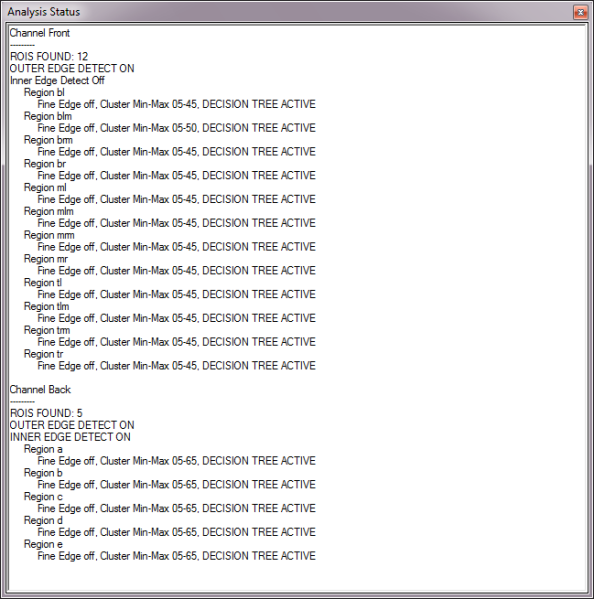Select the 'Region c' entry
594x599 pixels.
43,497
